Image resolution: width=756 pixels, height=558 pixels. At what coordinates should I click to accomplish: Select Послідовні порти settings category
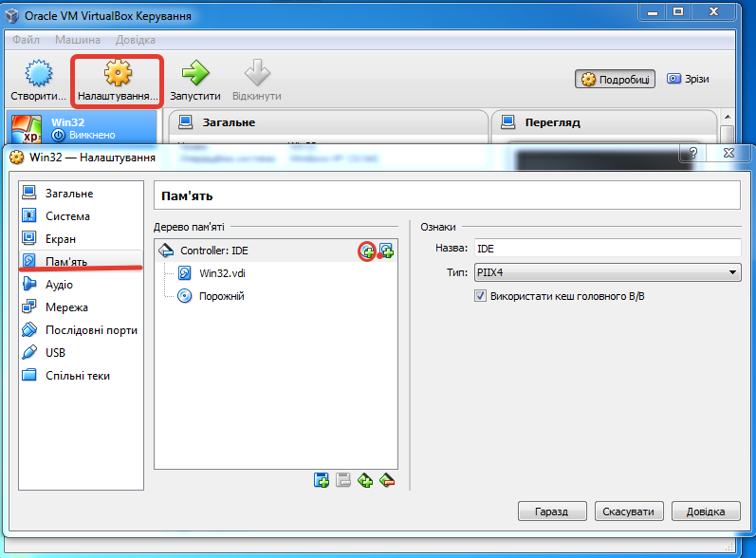(x=81, y=330)
